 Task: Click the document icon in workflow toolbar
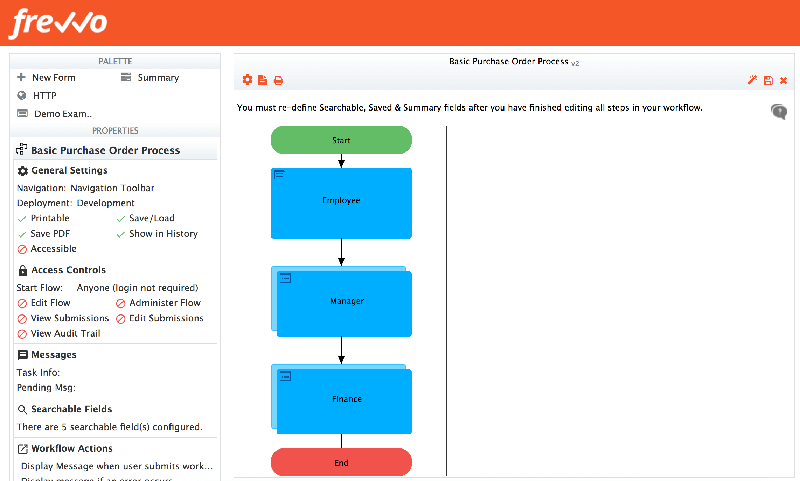tap(263, 80)
